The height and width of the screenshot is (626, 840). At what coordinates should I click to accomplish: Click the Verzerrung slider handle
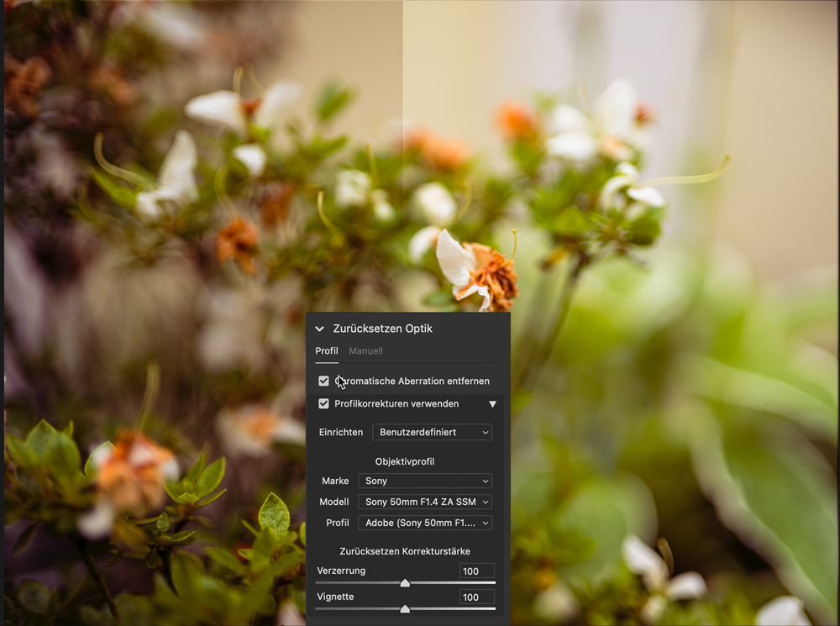point(405,582)
